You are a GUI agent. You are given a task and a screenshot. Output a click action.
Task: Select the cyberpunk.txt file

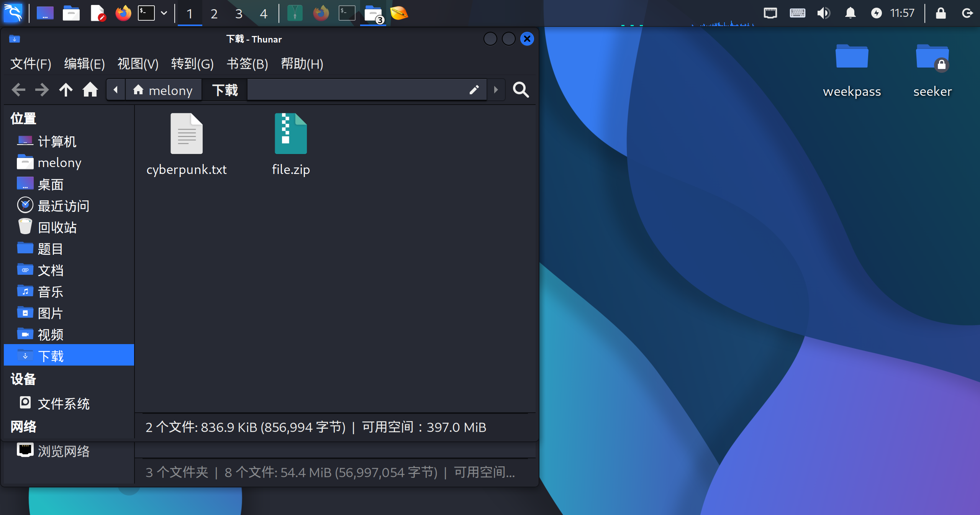point(186,134)
